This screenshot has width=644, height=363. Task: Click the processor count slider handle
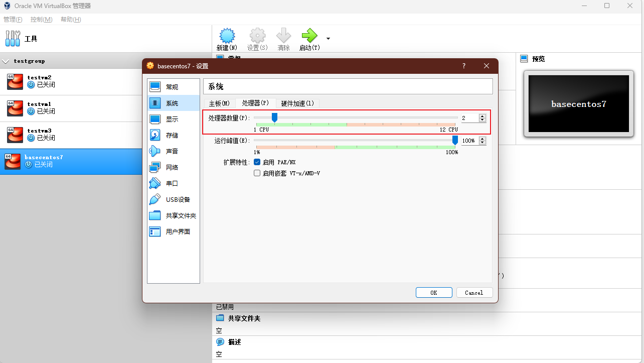274,117
